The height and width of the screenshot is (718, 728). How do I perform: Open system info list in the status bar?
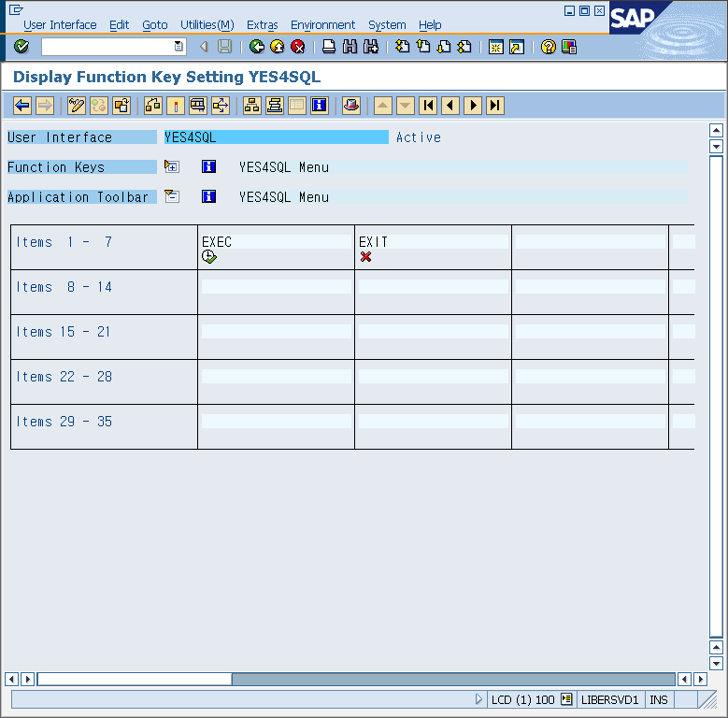point(566,699)
